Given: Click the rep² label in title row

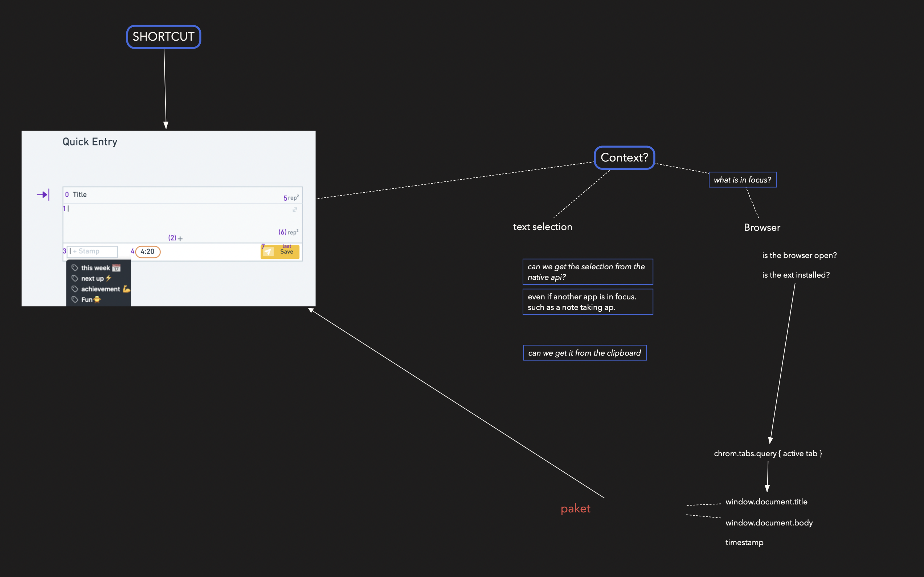Looking at the screenshot, I should (293, 198).
